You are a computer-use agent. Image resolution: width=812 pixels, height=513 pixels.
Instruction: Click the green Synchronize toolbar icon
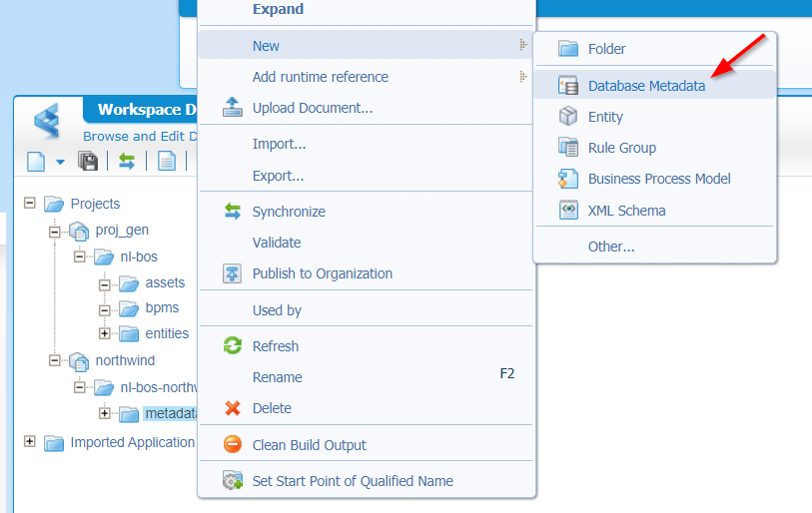click(127, 161)
